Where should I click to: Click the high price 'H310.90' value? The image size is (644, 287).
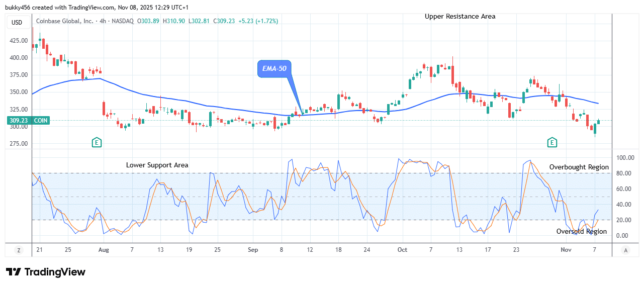(174, 21)
